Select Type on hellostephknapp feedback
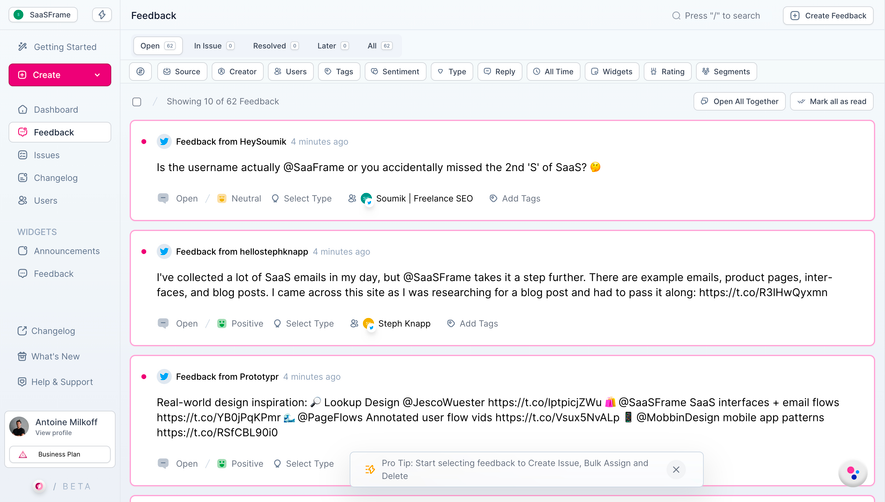Viewport: 885px width, 502px height. coord(304,324)
